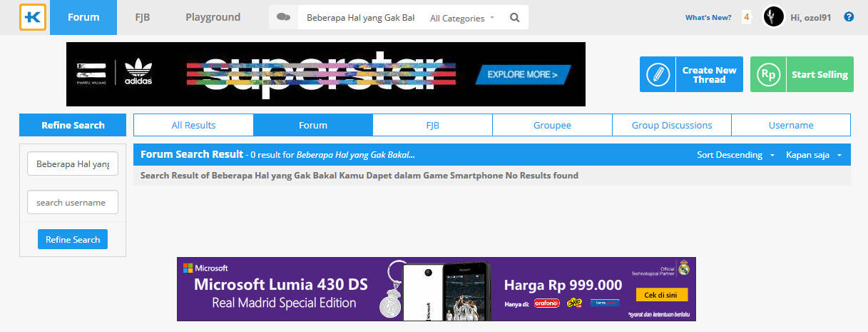Select the FJB results tab
868x332 pixels.
[432, 125]
